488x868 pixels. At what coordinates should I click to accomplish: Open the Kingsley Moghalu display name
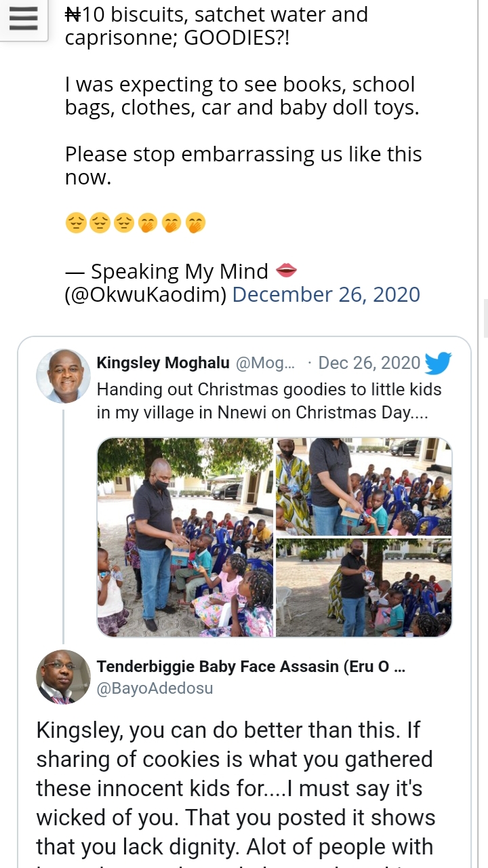click(163, 363)
